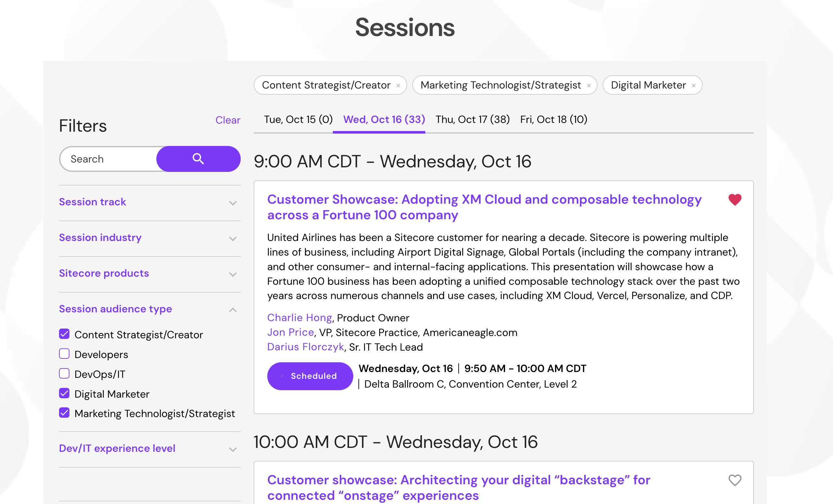
Task: Unfavorite the Adopting XM Cloud session heart
Action: 735,199
